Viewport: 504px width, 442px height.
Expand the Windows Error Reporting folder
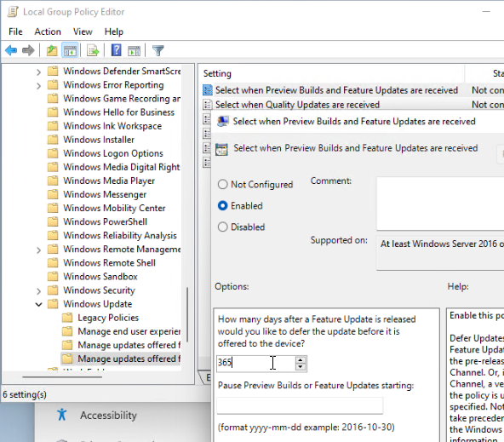coord(38,85)
